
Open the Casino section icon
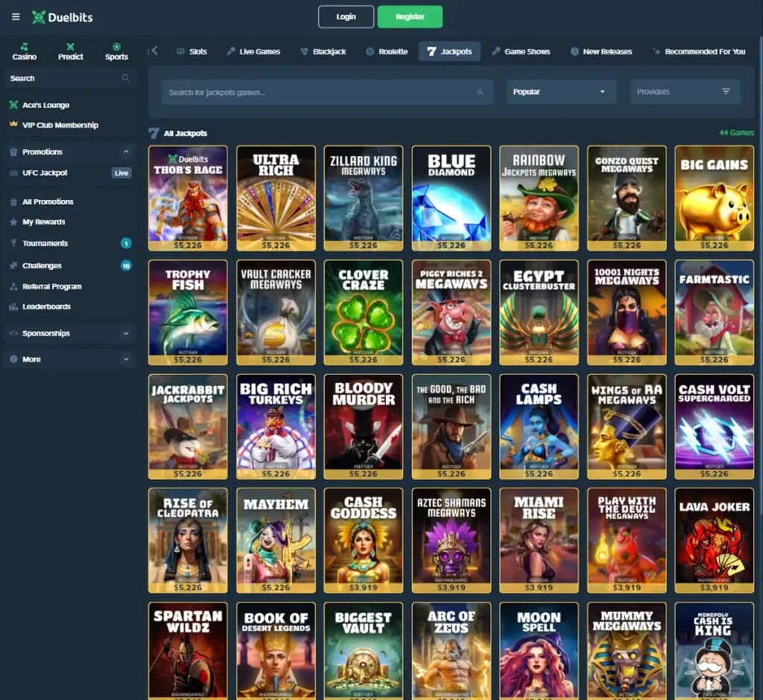click(24, 48)
